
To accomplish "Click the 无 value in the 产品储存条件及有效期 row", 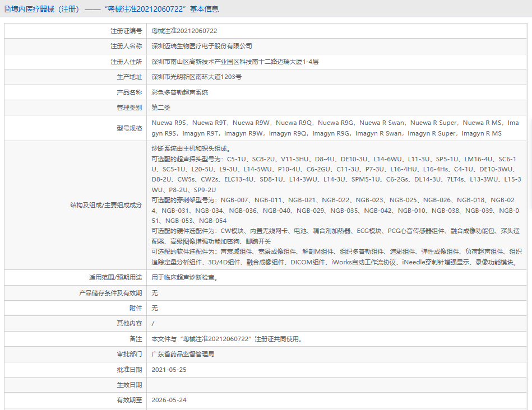I will click(x=155, y=293).
